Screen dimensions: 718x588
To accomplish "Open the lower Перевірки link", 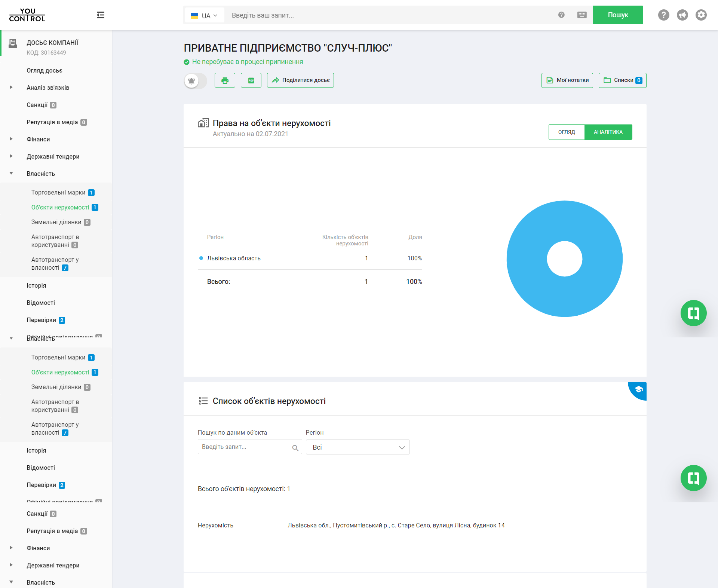I will click(x=46, y=485).
